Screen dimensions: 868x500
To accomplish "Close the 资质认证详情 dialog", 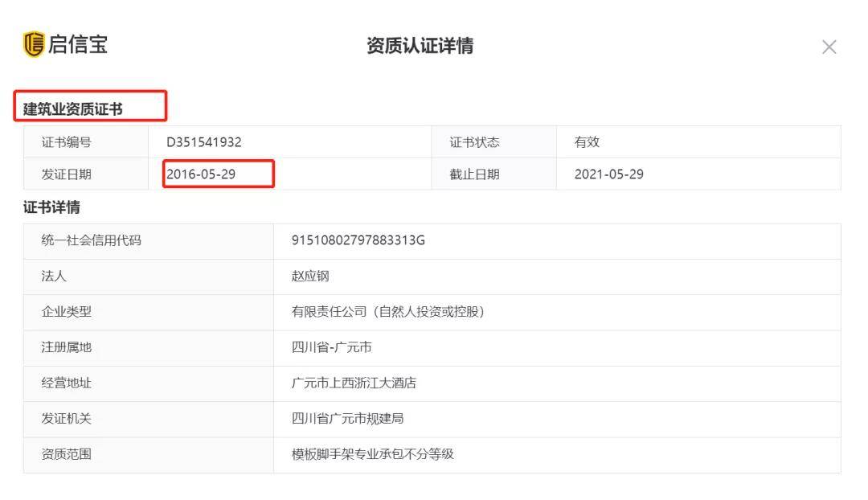I will pyautogui.click(x=829, y=47).
